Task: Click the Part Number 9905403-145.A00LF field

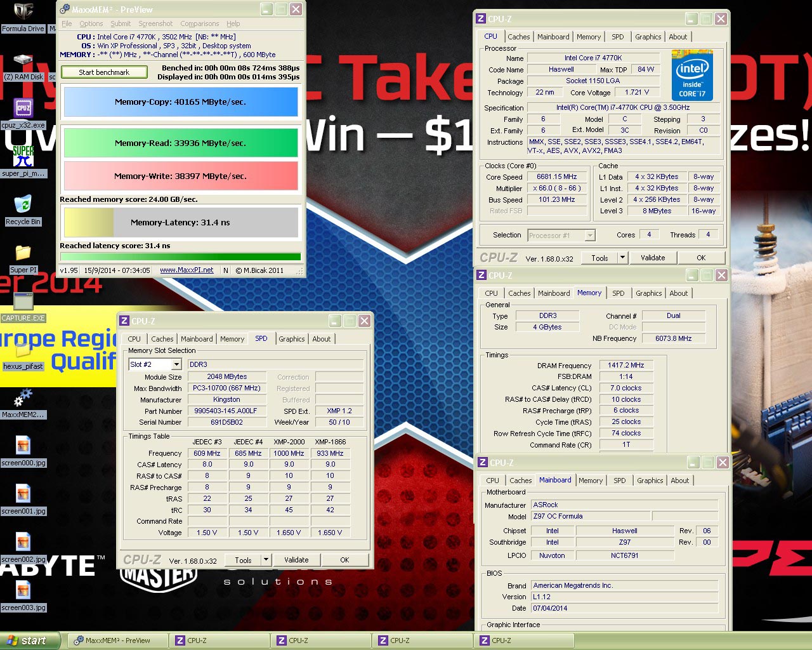Action: click(x=226, y=411)
